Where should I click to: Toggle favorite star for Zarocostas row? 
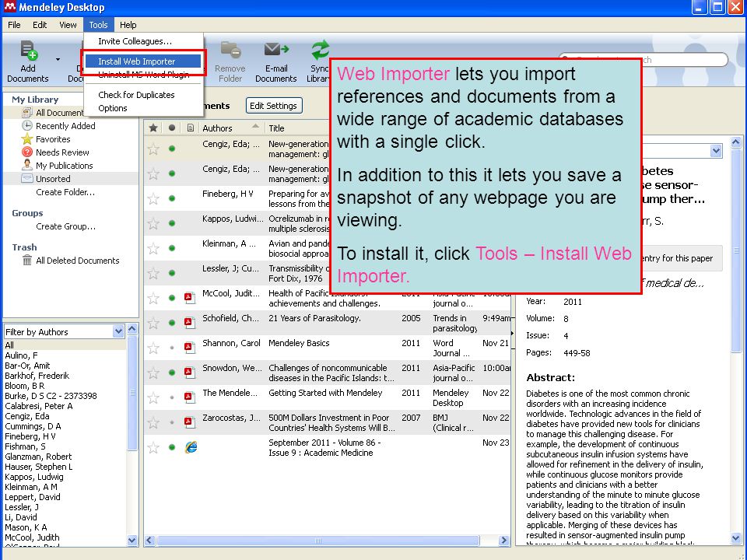coord(153,422)
